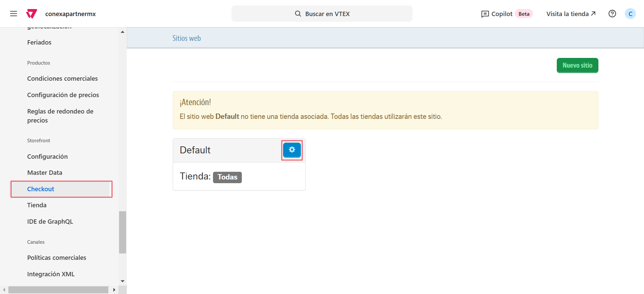The width and height of the screenshot is (644, 294).
Task: Select Checkout in the sidebar
Action: 41,189
